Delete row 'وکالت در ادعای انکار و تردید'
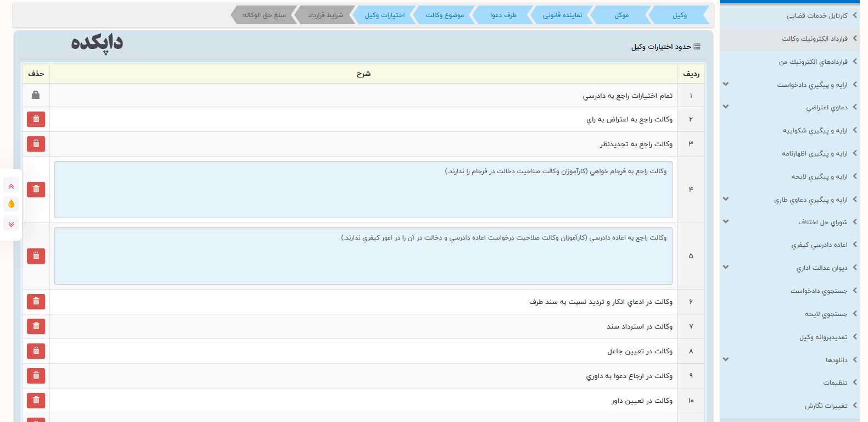 36,302
